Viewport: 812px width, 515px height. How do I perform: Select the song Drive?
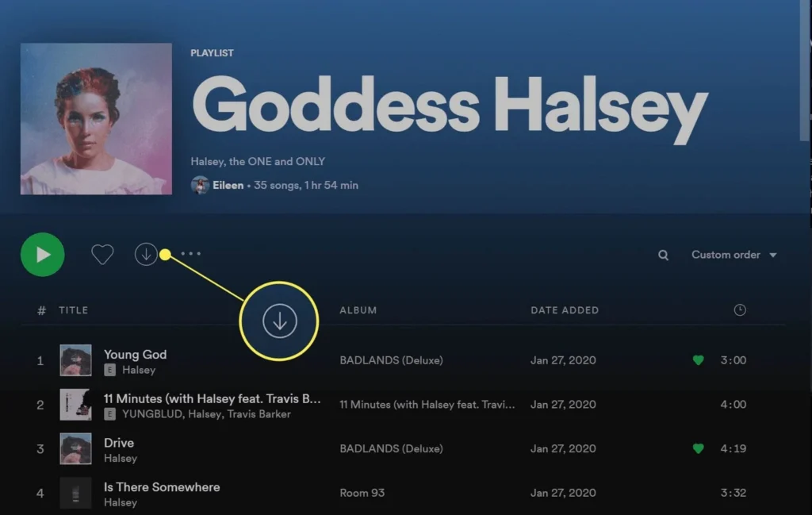point(119,443)
